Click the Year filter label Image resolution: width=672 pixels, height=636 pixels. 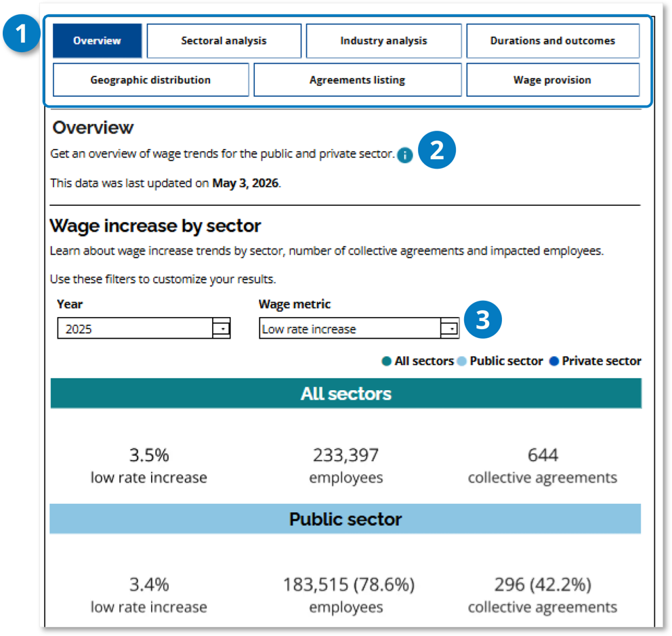pos(69,304)
